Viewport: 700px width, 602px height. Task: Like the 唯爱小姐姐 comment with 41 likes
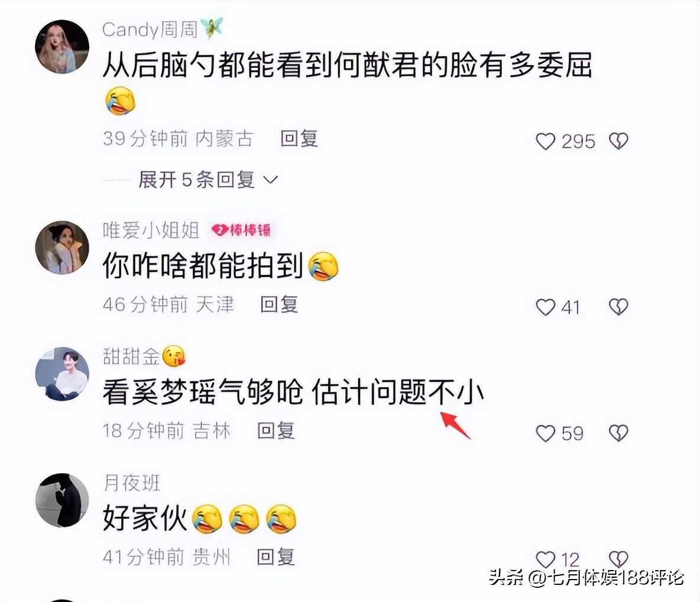click(x=545, y=308)
